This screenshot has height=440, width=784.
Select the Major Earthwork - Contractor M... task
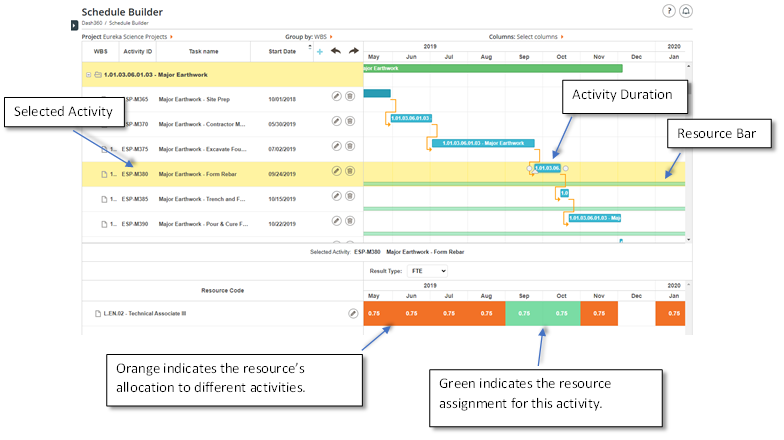pos(202,124)
